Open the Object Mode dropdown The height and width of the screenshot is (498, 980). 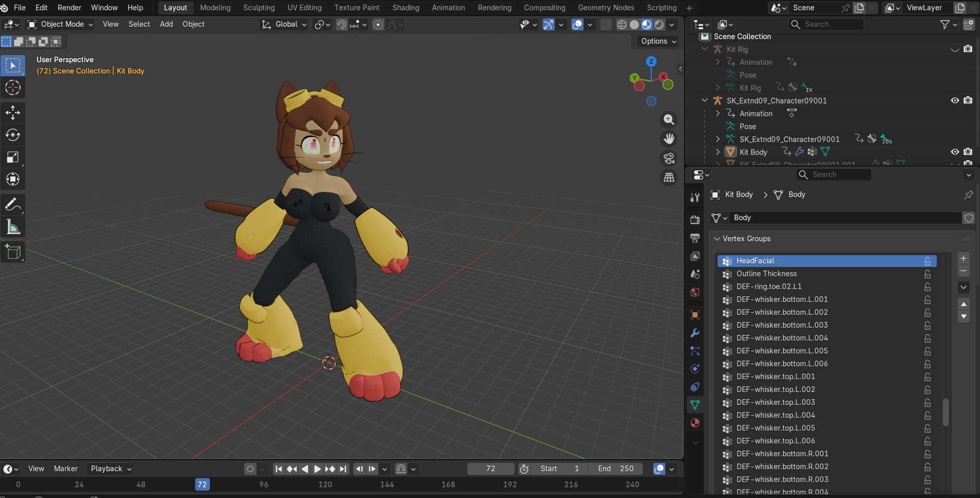61,24
